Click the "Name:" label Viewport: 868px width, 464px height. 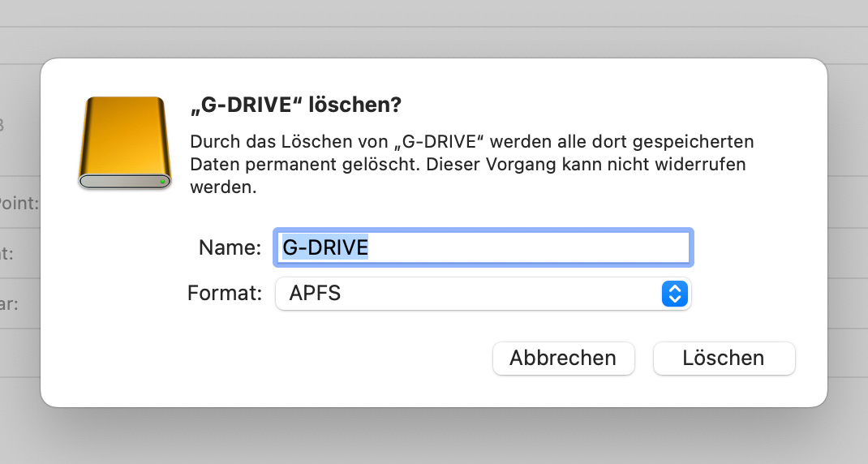point(230,247)
